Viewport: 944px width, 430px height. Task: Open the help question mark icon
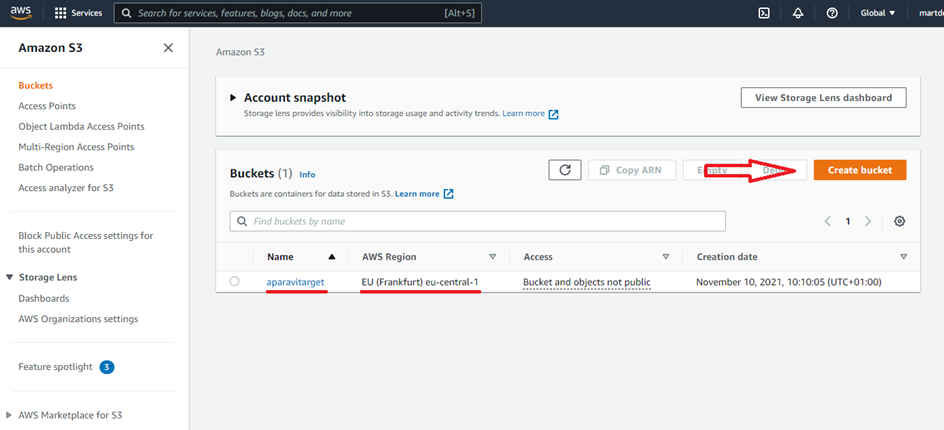point(832,13)
